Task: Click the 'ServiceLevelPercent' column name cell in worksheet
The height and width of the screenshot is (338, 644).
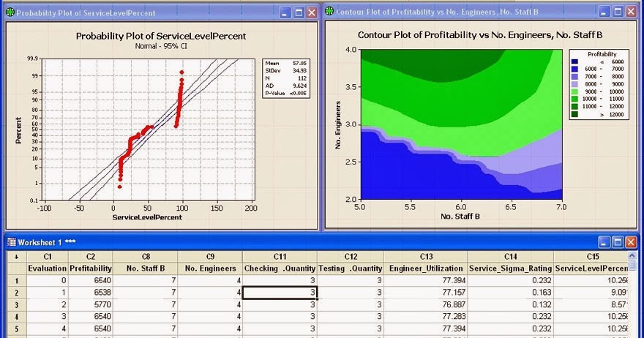Action: click(x=591, y=268)
